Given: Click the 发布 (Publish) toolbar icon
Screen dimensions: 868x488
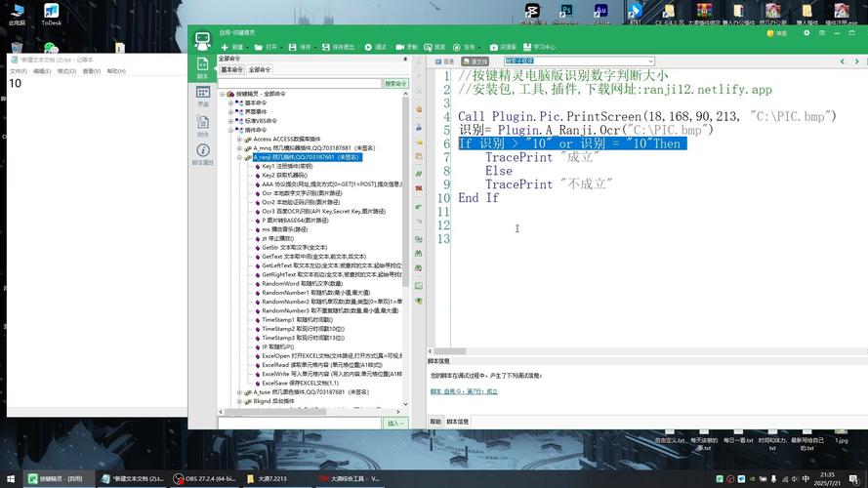Looking at the screenshot, I should (457, 48).
